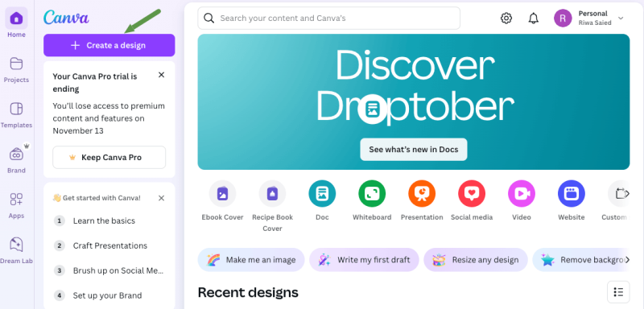The width and height of the screenshot is (644, 309).
Task: Open the notifications bell
Action: coord(534,18)
